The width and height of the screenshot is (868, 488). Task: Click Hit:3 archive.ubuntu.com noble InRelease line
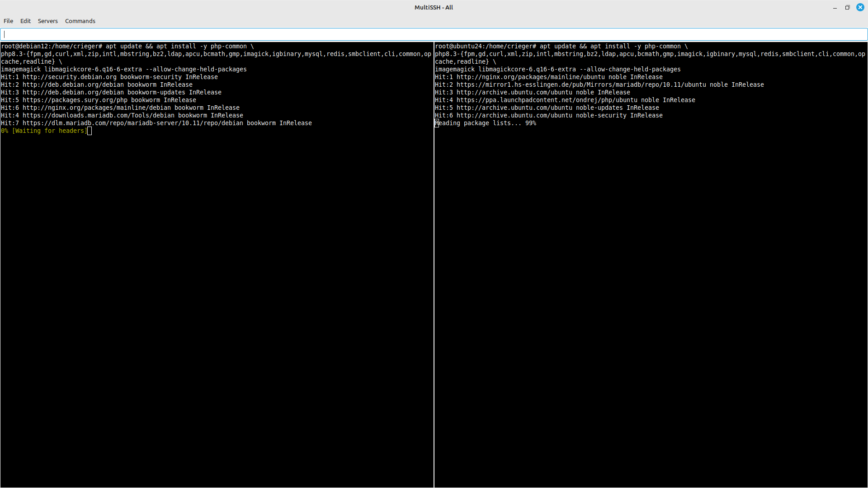[x=533, y=92]
